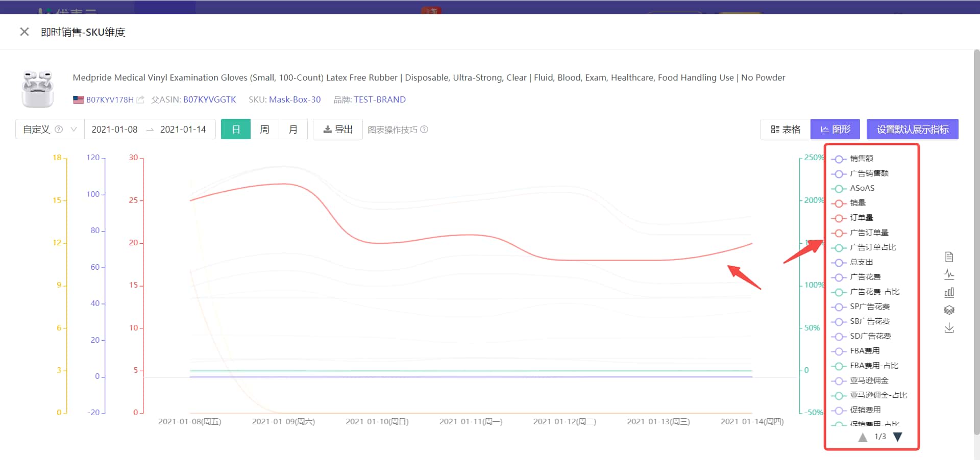The height and width of the screenshot is (460, 980).
Task: Switch to 表格 table view
Action: coord(786,130)
